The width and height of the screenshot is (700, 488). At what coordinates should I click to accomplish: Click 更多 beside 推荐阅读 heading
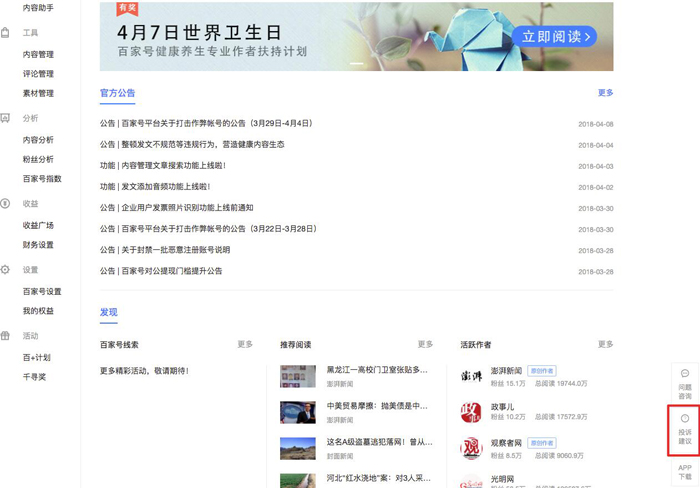(425, 344)
